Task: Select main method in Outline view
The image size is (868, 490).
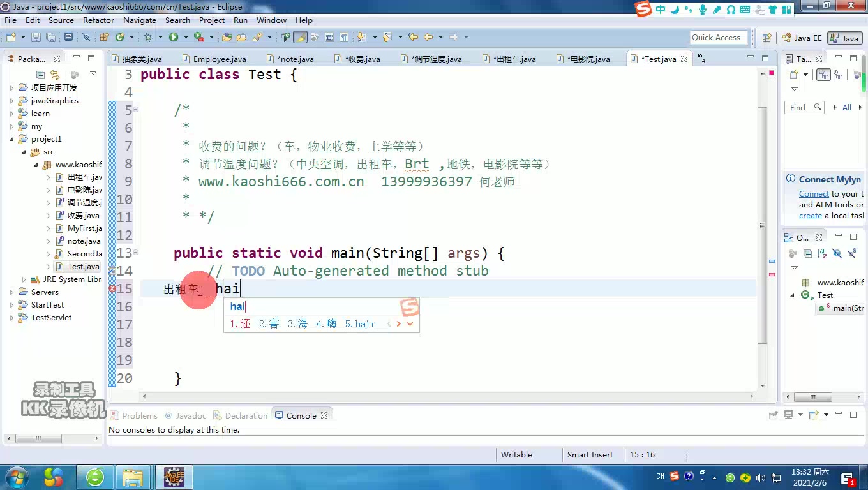Action: pyautogui.click(x=841, y=308)
